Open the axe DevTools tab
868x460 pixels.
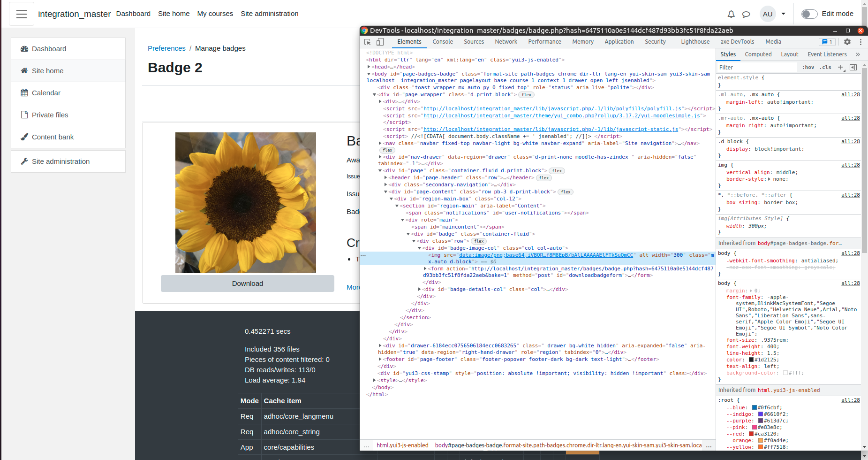pyautogui.click(x=737, y=42)
